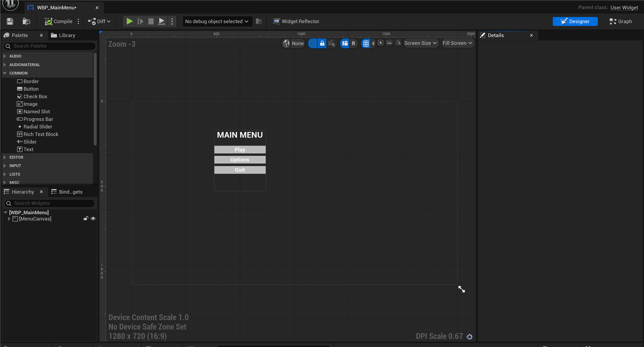Click the Eject play icon
644x347 pixels.
(161, 21)
